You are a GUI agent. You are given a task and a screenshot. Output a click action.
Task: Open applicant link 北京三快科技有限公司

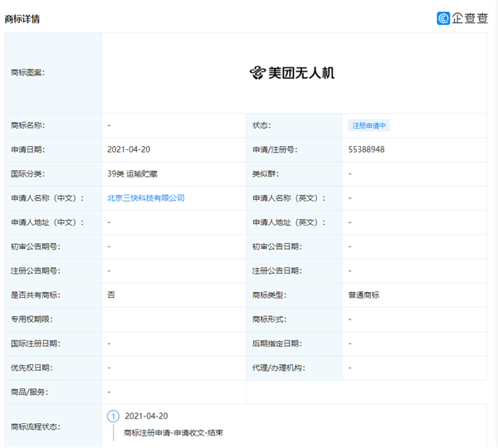tap(146, 198)
